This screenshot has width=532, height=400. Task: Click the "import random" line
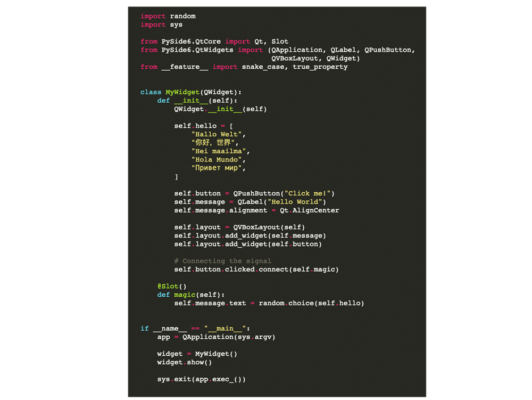168,16
